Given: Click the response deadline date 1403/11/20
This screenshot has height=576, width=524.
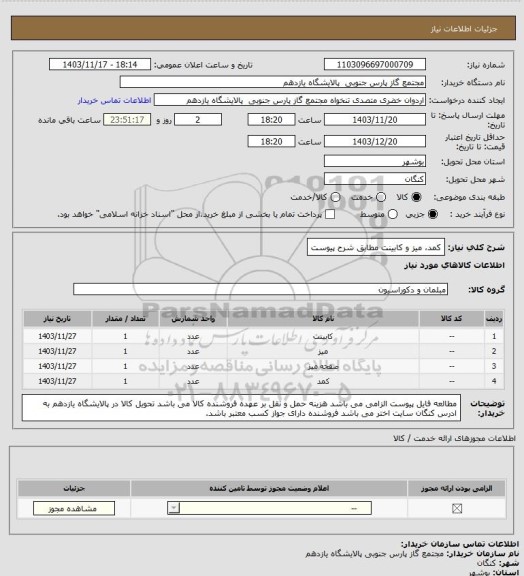Looking at the screenshot, I should point(375,120).
